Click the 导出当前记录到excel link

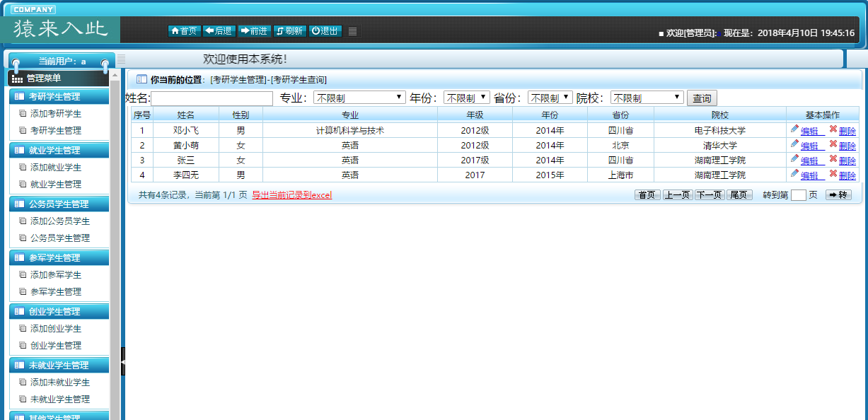291,194
